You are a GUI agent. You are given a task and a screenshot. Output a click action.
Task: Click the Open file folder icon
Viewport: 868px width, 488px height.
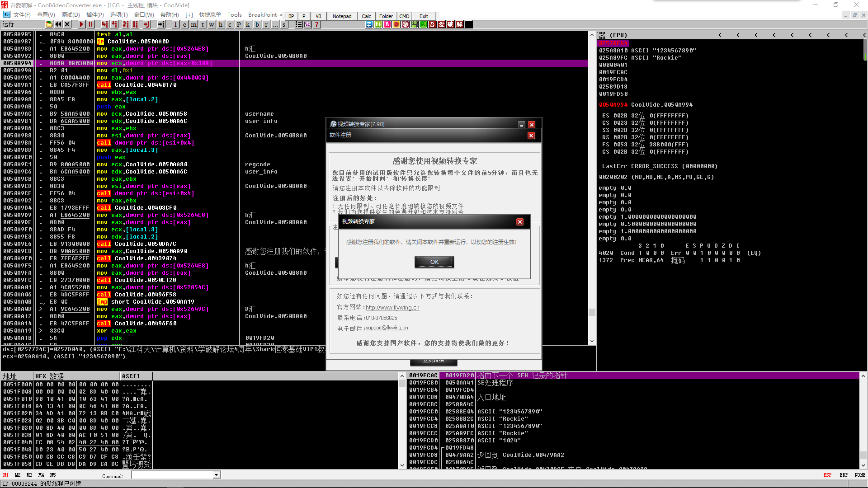pos(49,24)
